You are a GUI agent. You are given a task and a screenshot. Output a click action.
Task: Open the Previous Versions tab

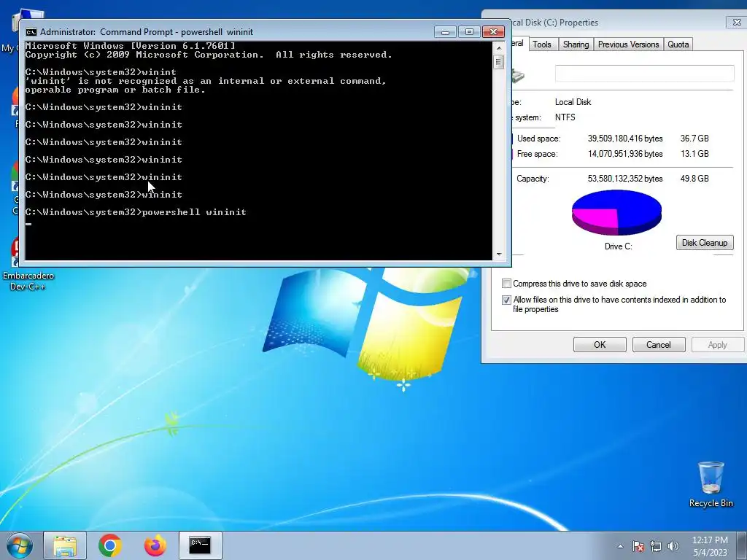(x=628, y=44)
